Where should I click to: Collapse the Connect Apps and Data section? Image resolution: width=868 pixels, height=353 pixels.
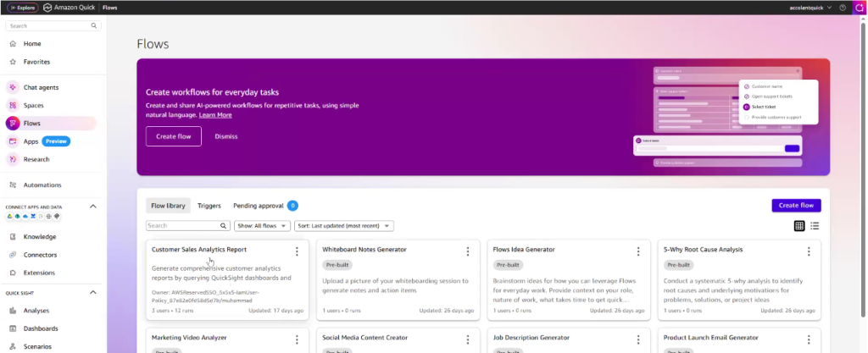(93, 206)
